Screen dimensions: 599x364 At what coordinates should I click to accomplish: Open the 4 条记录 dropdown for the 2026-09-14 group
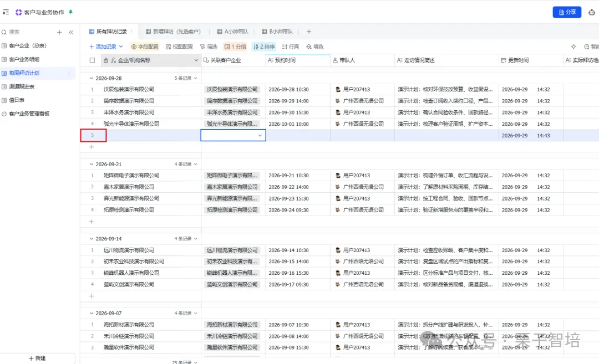click(186, 239)
